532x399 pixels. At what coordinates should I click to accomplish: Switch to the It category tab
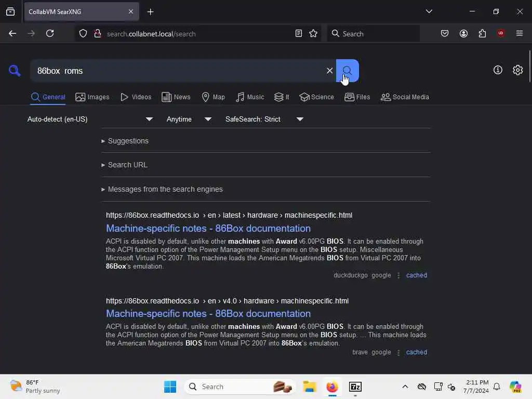click(x=282, y=97)
